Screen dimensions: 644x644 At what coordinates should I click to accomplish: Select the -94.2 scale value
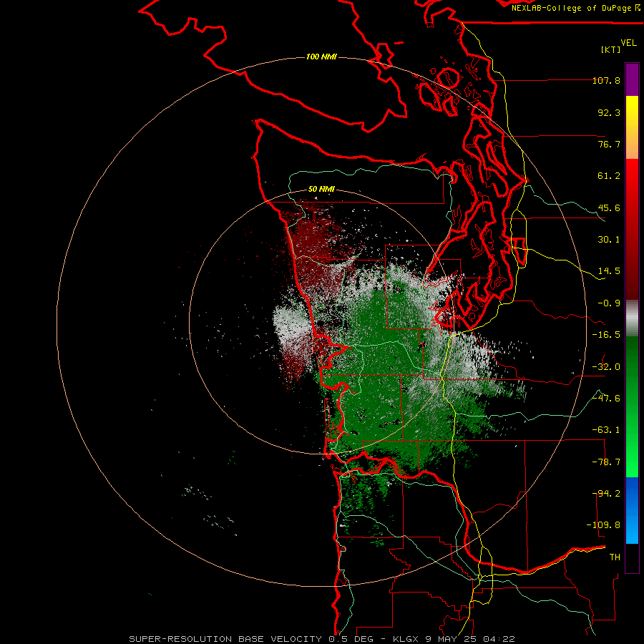point(606,493)
